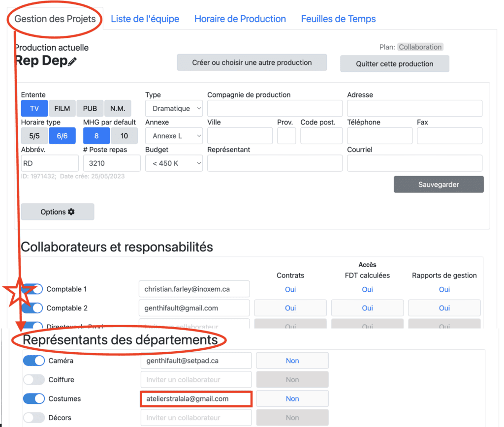This screenshot has width=504, height=427.
Task: Open the Budget dropdown
Action: (174, 163)
